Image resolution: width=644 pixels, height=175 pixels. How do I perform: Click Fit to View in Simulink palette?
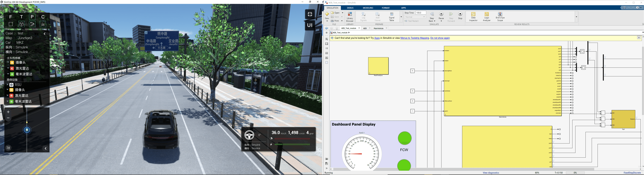[x=326, y=44]
